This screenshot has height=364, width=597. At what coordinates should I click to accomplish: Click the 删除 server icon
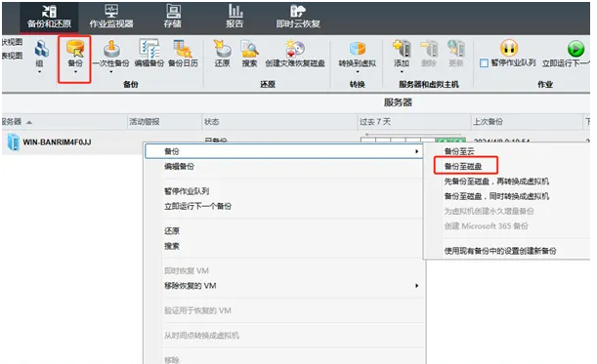pos(429,49)
